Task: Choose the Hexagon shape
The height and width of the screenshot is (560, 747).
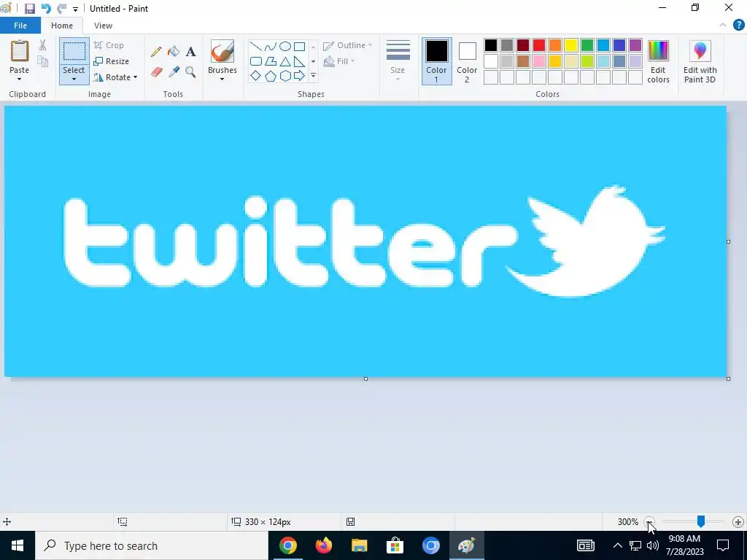Action: pyautogui.click(x=285, y=76)
